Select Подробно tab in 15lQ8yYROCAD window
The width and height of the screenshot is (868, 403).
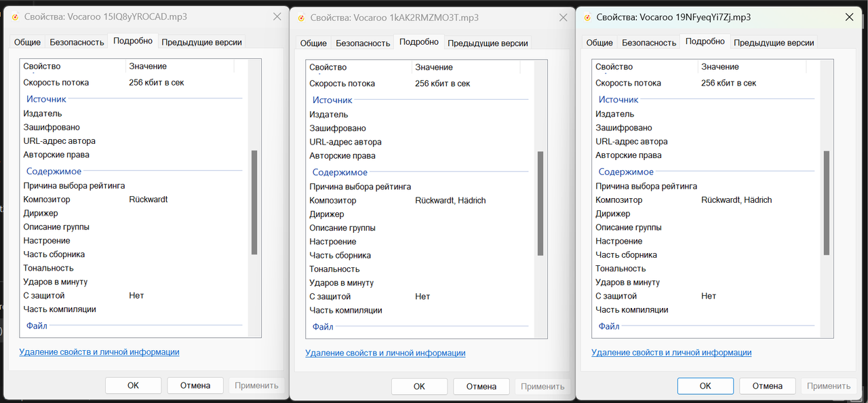tap(133, 41)
